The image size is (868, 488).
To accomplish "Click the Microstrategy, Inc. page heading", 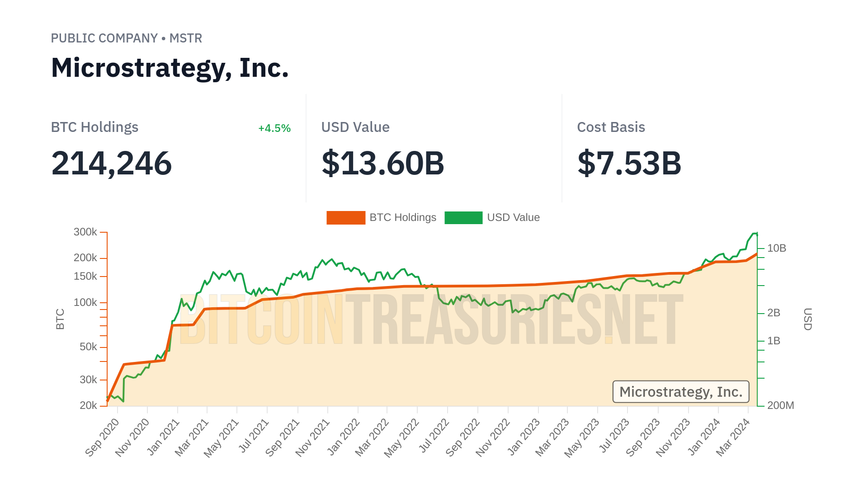I will coord(170,68).
